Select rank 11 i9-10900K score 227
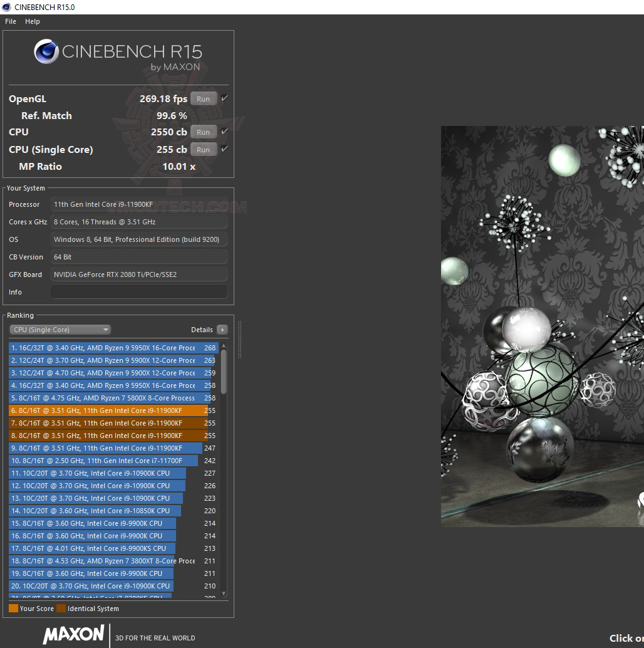The height and width of the screenshot is (648, 644). point(113,473)
